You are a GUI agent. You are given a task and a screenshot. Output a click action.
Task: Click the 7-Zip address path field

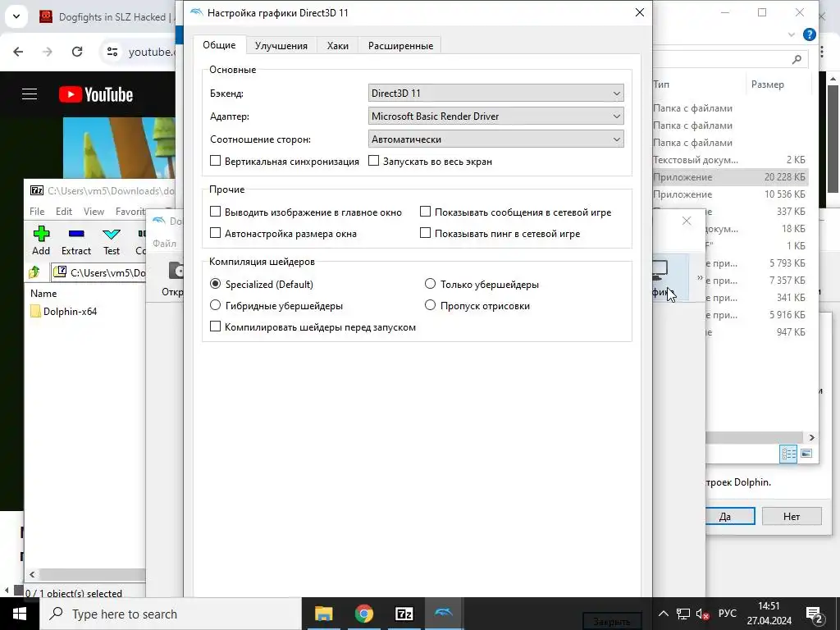click(x=98, y=272)
